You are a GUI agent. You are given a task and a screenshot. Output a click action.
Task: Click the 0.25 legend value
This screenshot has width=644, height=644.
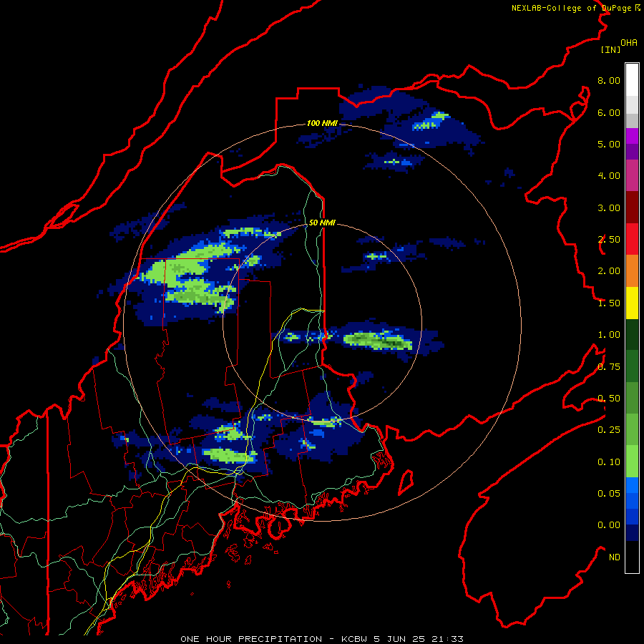(609, 430)
